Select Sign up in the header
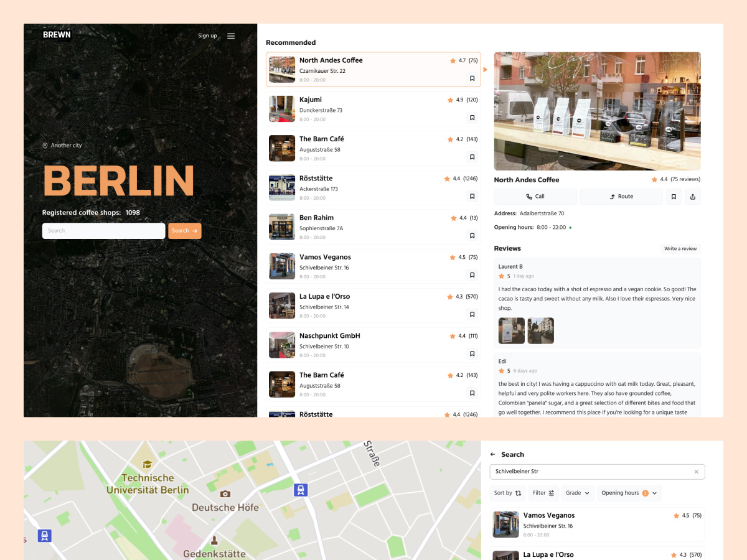Screen dimensions: 747x560 [207, 35]
